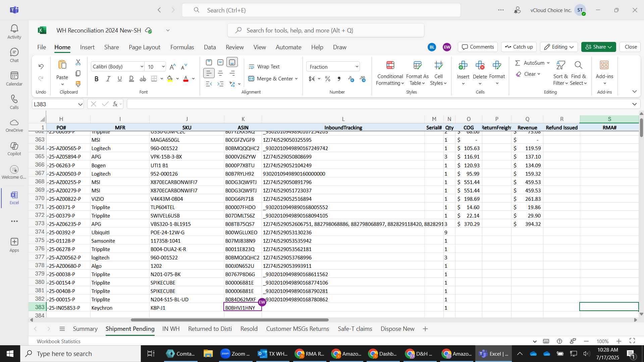Click the Catch up button

519,47
